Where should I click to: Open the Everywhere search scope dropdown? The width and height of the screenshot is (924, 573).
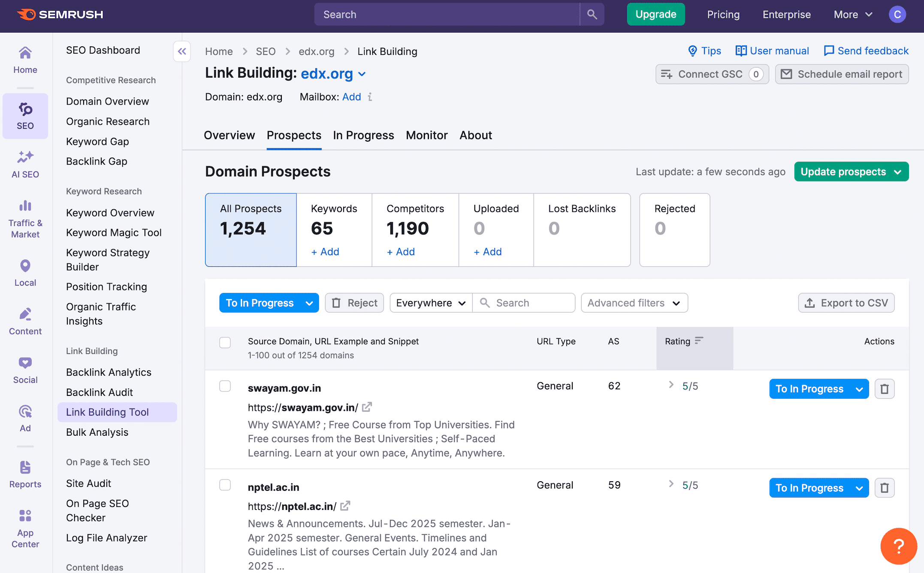coord(431,303)
